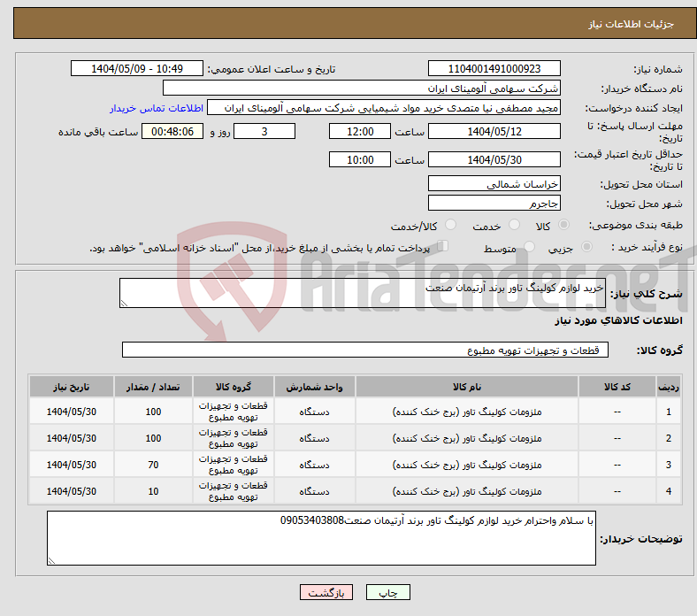Click the buyer notes text area
697x616 pixels.
click(321, 538)
